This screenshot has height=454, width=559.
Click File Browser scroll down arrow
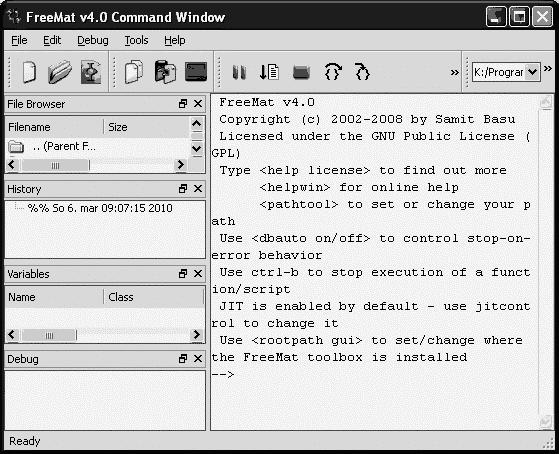(x=197, y=148)
